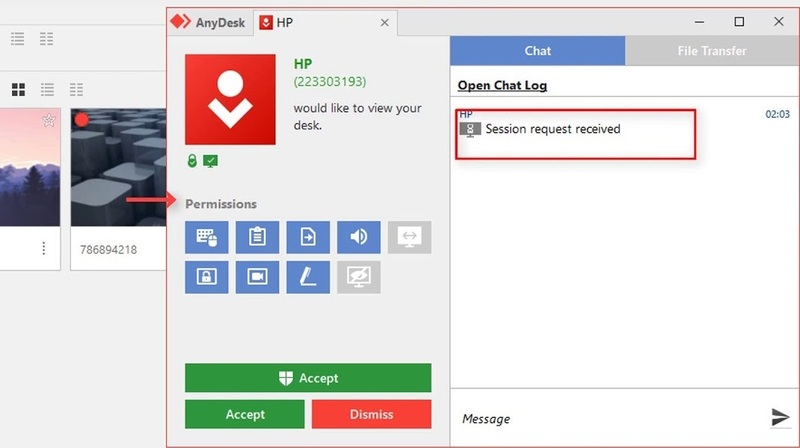Open the chat log link
The width and height of the screenshot is (800, 448).
502,85
